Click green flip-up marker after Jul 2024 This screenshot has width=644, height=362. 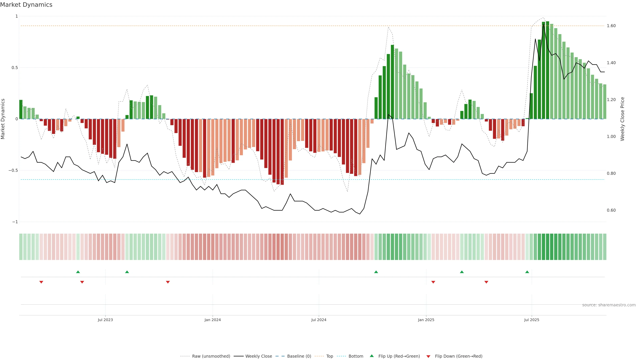coord(376,272)
